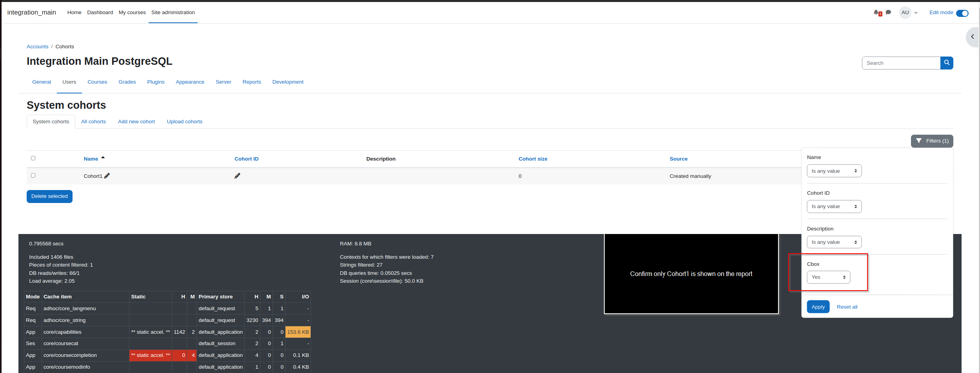Image resolution: width=980 pixels, height=373 pixels.
Task: Select the System cohorts tab
Action: (51, 122)
